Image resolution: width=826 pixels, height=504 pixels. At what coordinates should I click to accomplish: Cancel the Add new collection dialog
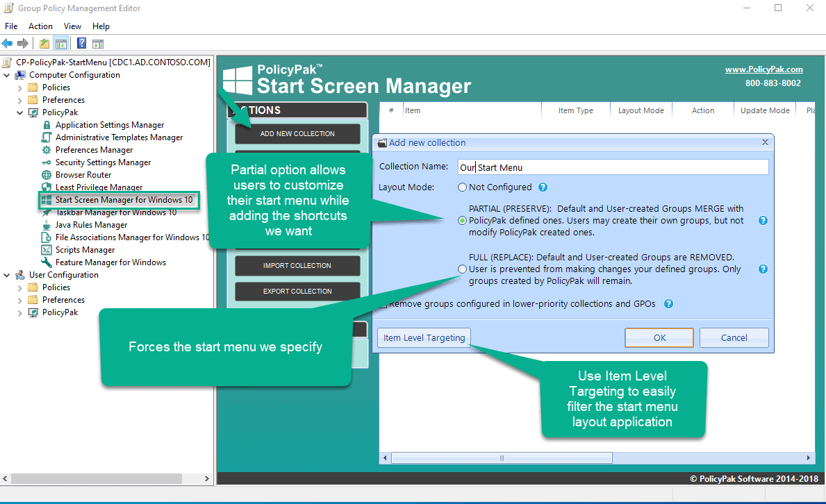[x=734, y=337]
